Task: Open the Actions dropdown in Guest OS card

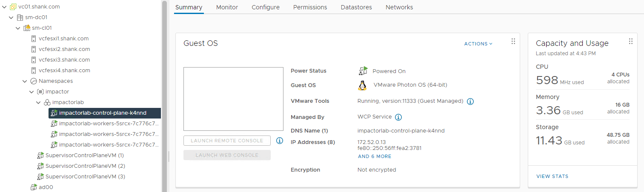Action: point(478,44)
